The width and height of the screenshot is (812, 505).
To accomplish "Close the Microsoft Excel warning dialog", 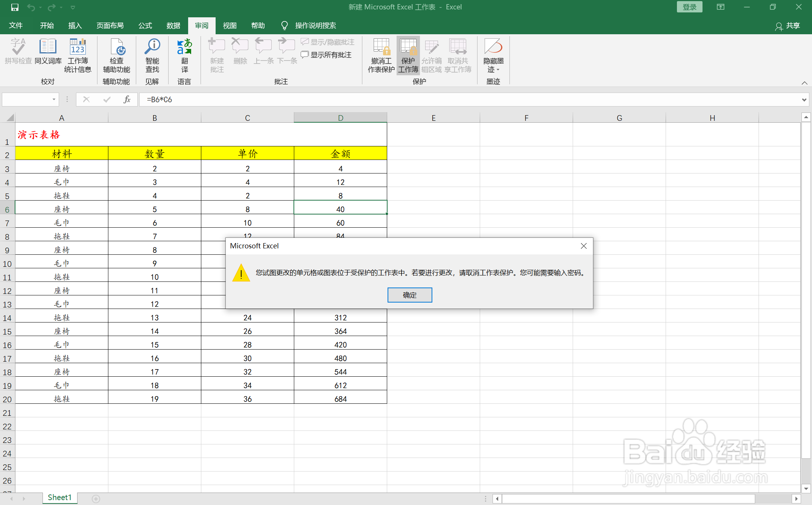I will (x=584, y=246).
